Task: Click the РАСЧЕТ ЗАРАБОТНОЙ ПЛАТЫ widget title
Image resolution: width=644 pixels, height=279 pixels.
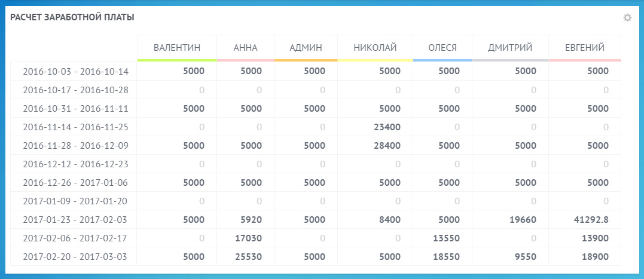Action: point(72,18)
